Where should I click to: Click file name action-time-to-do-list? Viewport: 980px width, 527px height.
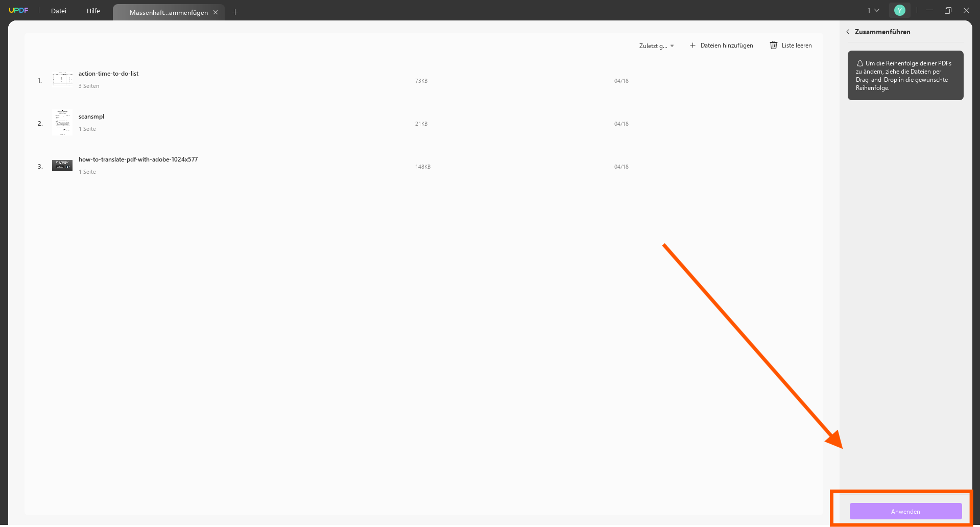[108, 74]
